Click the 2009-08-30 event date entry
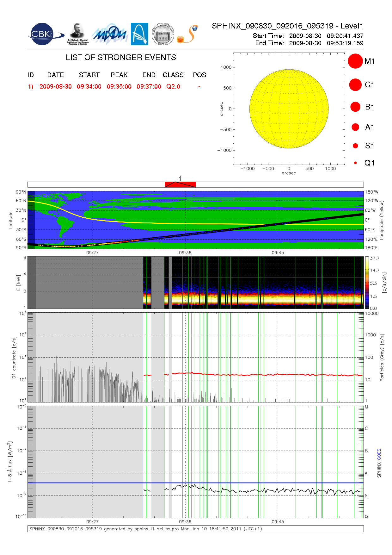 pos(55,86)
